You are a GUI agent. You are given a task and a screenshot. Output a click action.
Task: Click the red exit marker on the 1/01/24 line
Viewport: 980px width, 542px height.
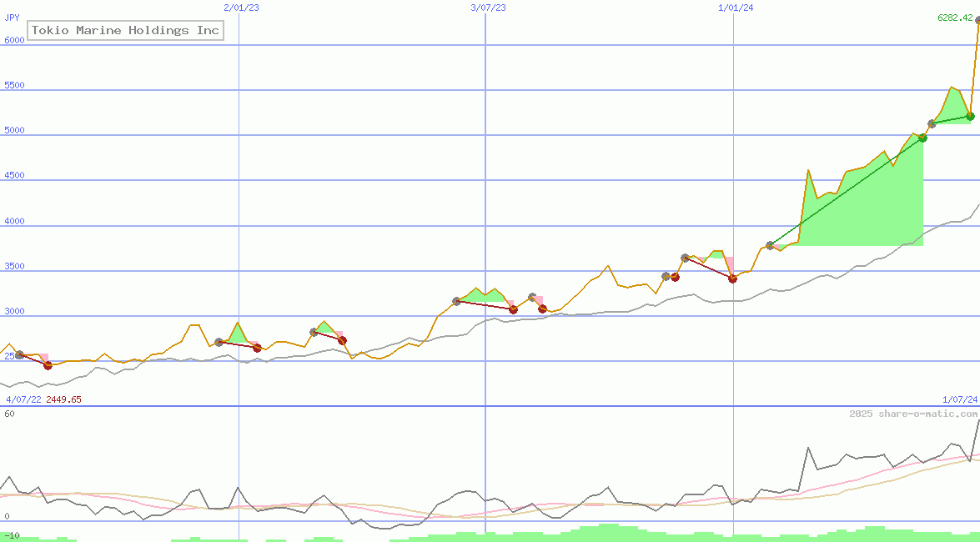(x=732, y=279)
